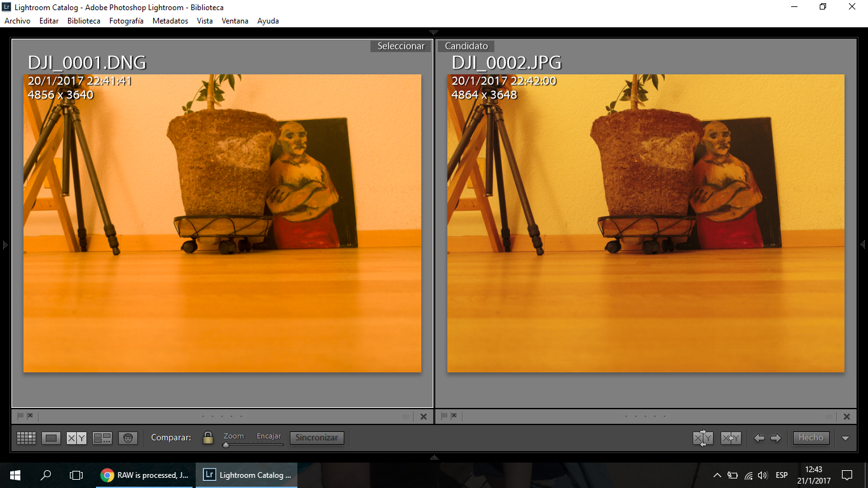Viewport: 868px width, 488px height.
Task: Open the Biblioteca menu
Action: (x=84, y=21)
